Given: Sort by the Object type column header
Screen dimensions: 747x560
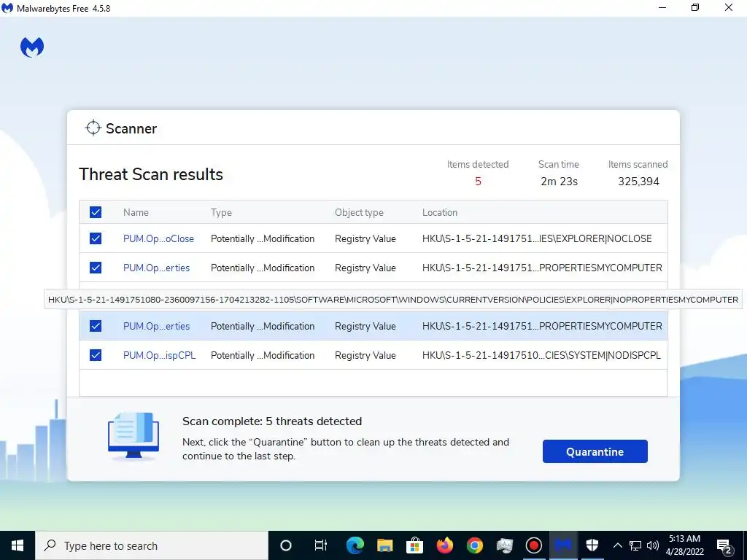Looking at the screenshot, I should [359, 212].
